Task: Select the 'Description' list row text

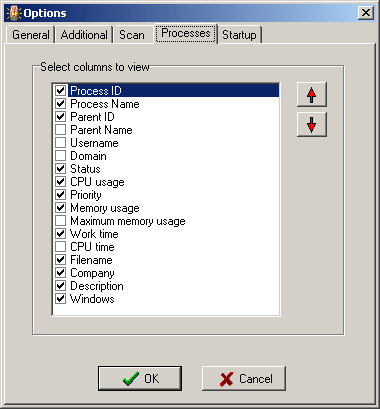Action: click(97, 286)
